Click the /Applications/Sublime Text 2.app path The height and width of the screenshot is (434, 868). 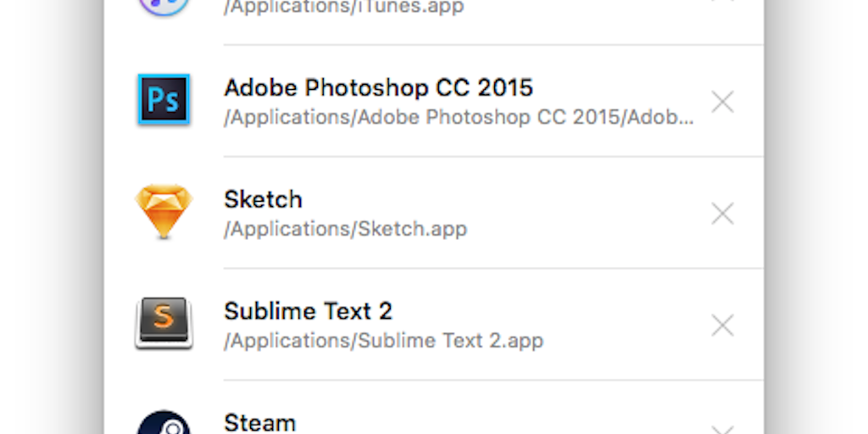click(x=384, y=341)
